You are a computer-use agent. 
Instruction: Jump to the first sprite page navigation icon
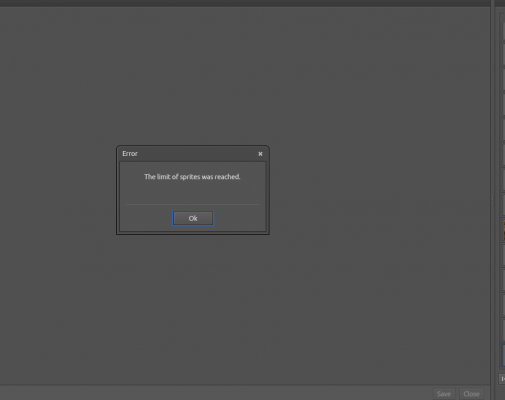(x=503, y=379)
